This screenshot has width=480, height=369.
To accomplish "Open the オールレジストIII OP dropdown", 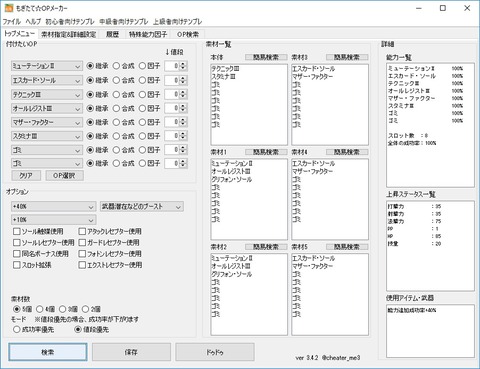I will point(46,109).
